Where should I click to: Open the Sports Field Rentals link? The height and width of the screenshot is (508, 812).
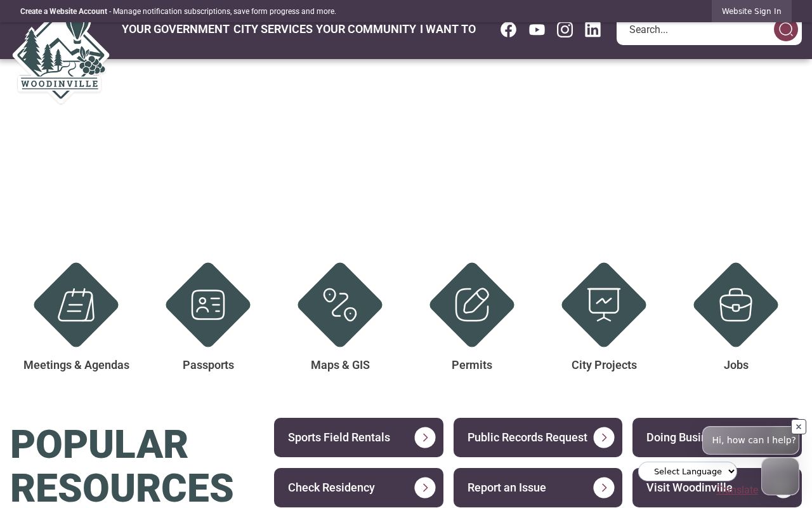pos(358,438)
